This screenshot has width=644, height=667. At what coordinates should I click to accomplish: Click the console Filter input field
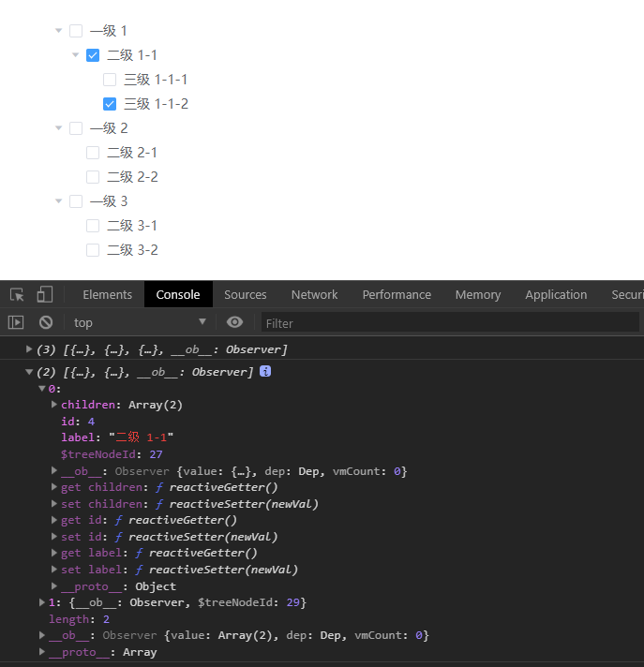point(450,323)
